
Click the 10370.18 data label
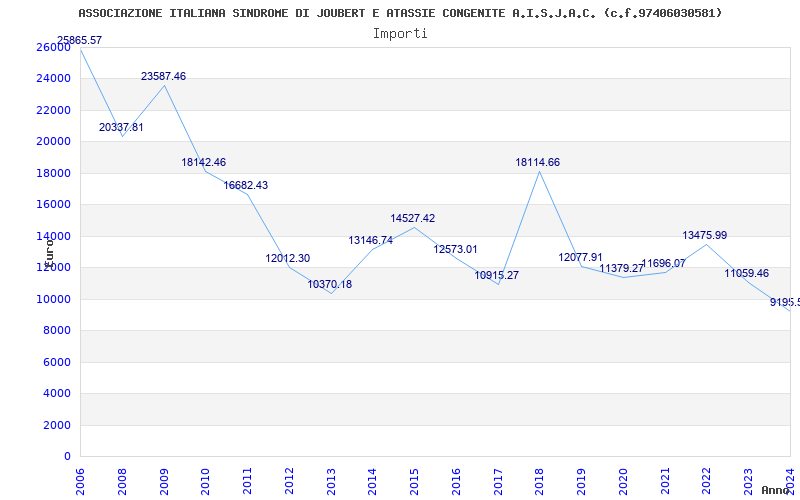[330, 285]
